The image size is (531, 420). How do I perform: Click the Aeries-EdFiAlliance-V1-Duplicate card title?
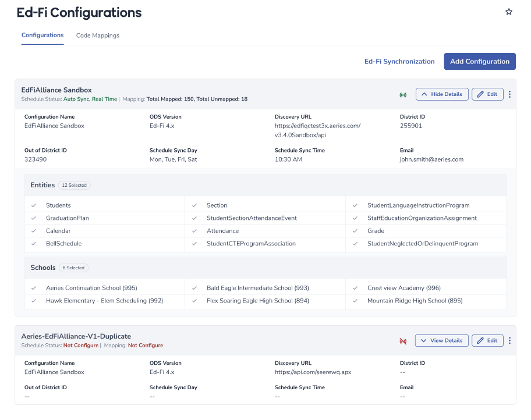pyautogui.click(x=76, y=336)
